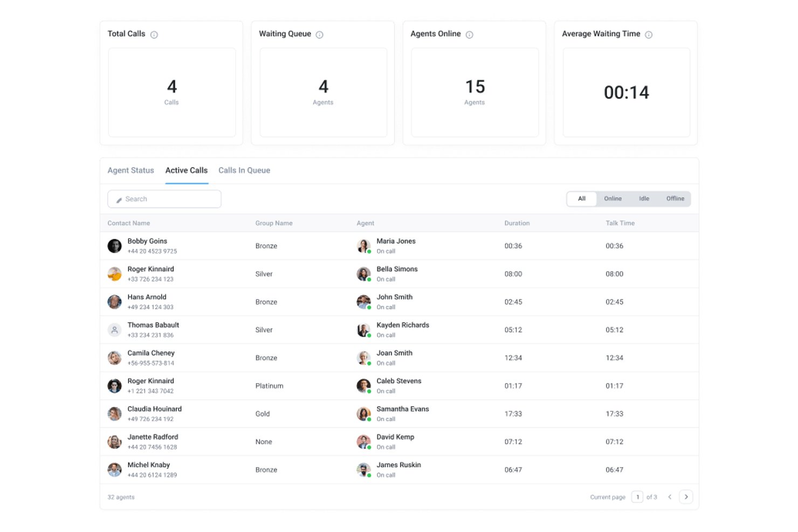Click Michel Knaby's contact avatar
The image size is (798, 532).
(114, 470)
